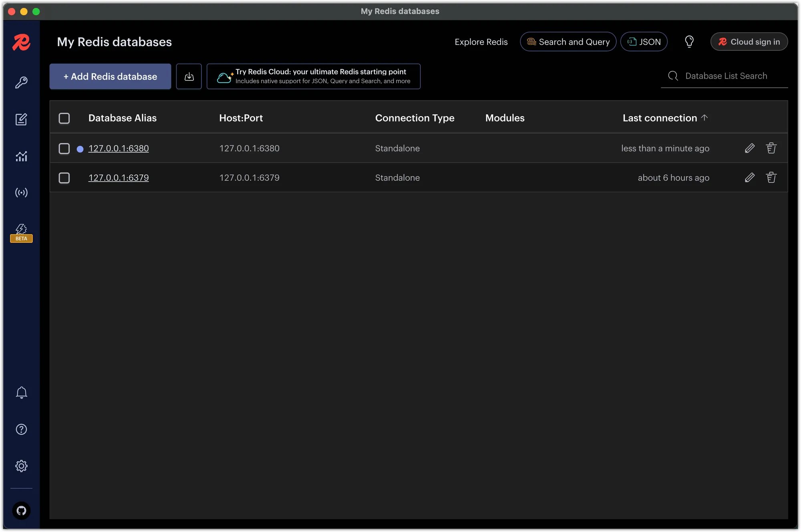The height and width of the screenshot is (532, 801).
Task: Open the 127.0.0.1:6380 database link
Action: (119, 149)
